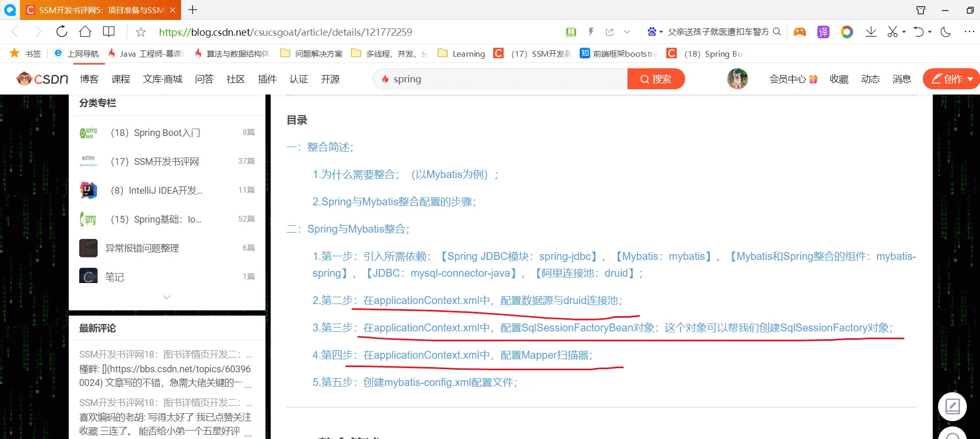Click the Baidu paw search engine icon
Viewport: 980px width, 439px height.
pos(652,32)
